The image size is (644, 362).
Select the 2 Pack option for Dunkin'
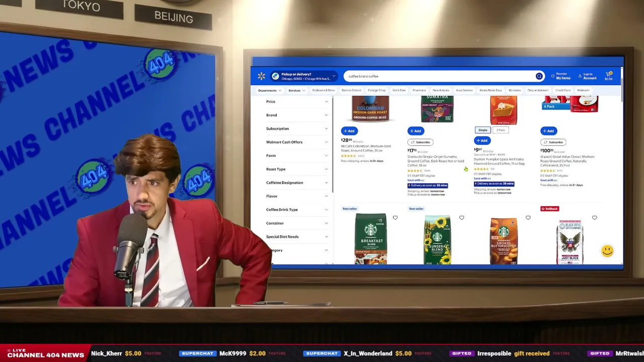tap(501, 130)
